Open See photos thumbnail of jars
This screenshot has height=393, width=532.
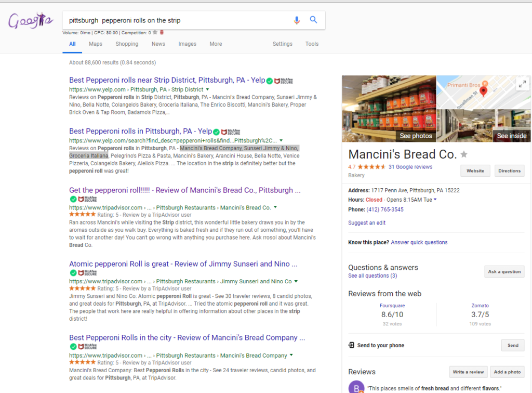[389, 109]
